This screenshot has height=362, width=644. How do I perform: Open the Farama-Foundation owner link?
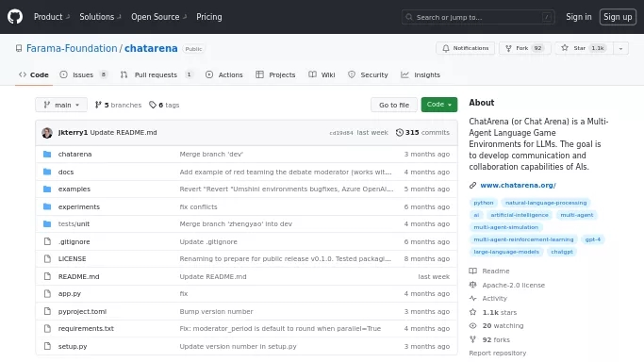(x=72, y=48)
